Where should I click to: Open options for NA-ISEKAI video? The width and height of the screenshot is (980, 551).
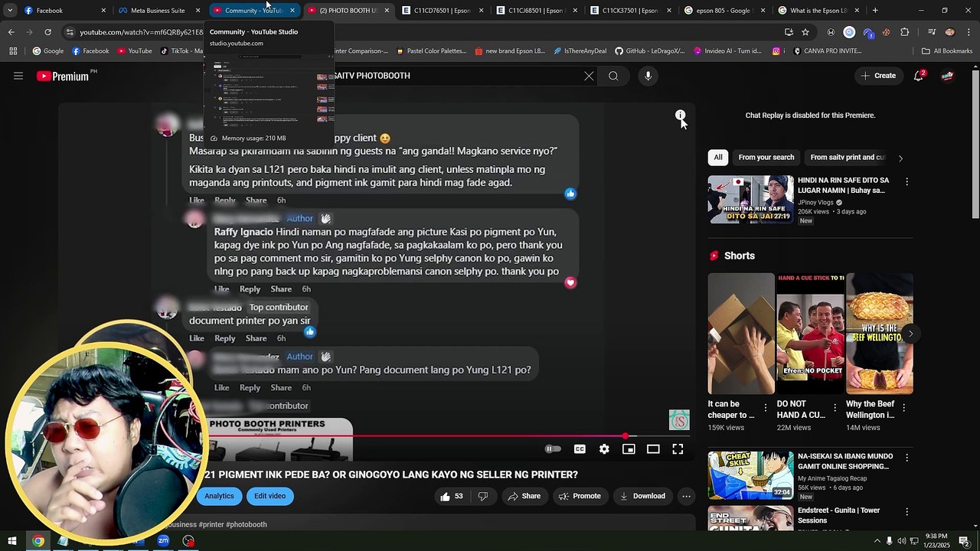(x=906, y=458)
